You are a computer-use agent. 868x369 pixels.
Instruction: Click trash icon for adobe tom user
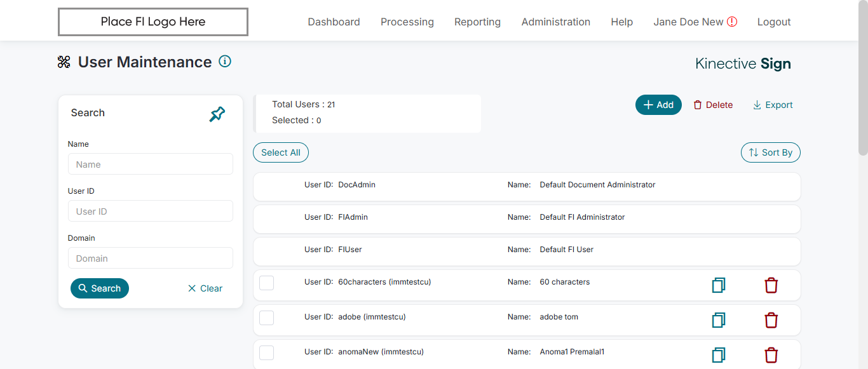click(771, 320)
